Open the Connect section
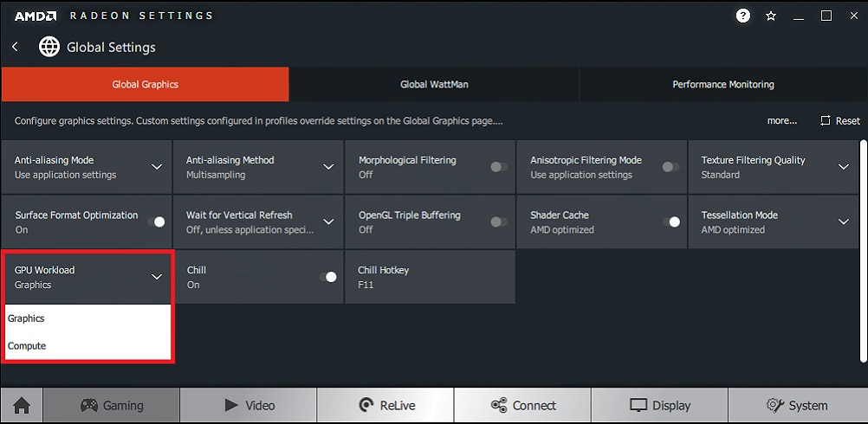Viewport: 868px width, 424px height. (522, 405)
